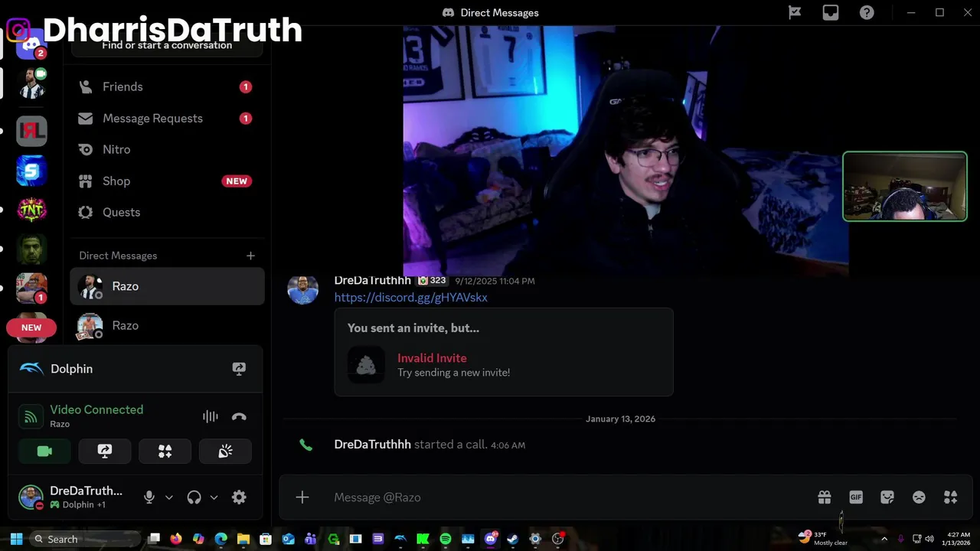Open User Settings gear
The width and height of the screenshot is (980, 551).
[239, 497]
